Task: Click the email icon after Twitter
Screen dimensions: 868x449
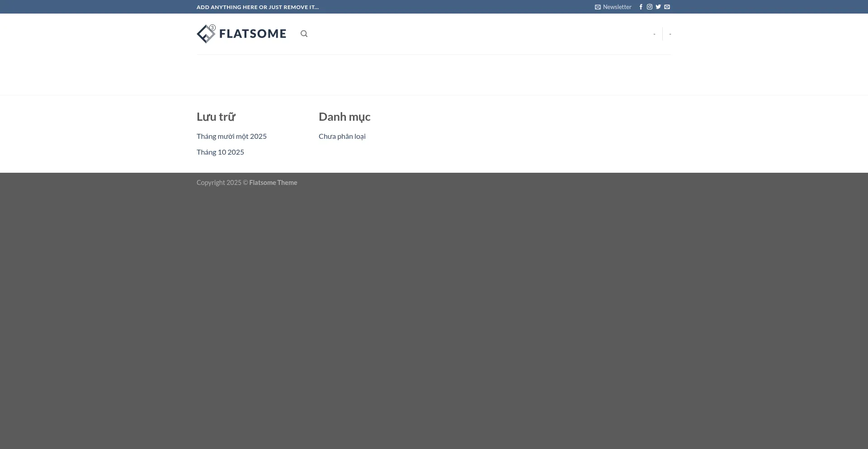Action: coord(667,7)
